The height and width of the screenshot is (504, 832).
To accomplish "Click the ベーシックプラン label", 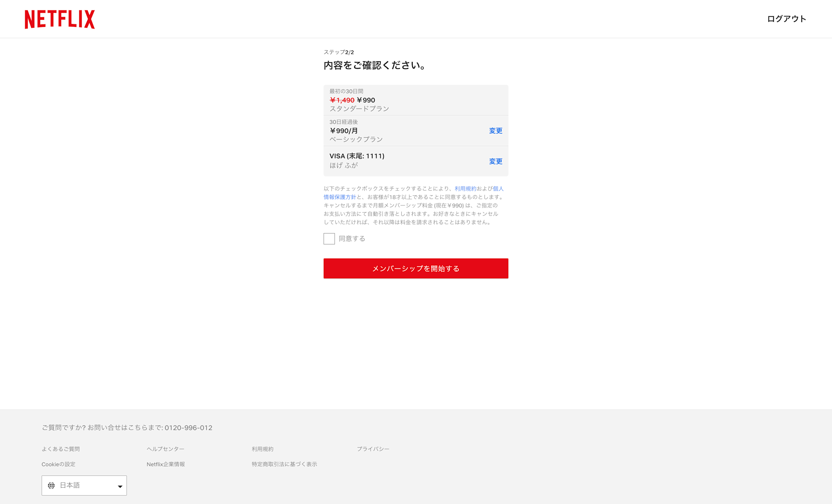I will click(356, 139).
